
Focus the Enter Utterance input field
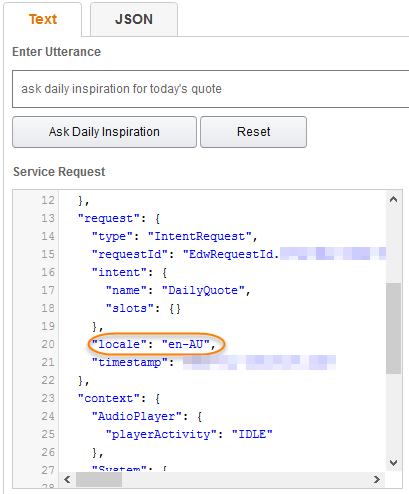tap(211, 89)
